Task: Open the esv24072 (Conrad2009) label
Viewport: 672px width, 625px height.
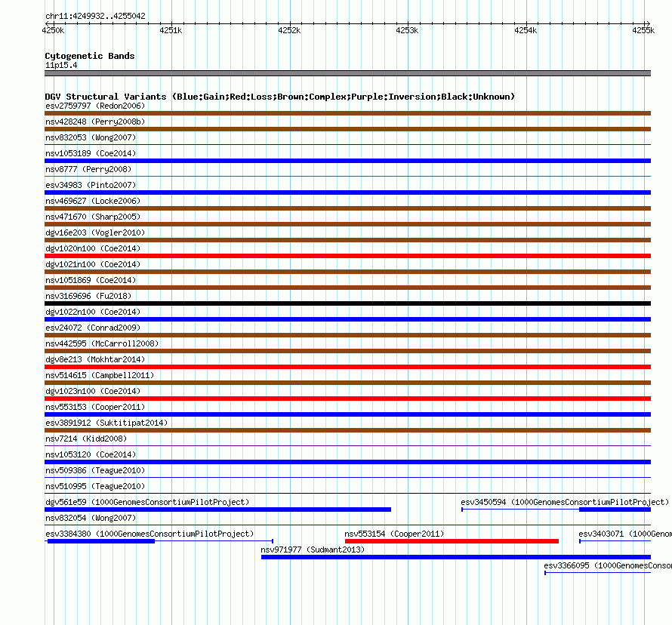Action: click(93, 328)
